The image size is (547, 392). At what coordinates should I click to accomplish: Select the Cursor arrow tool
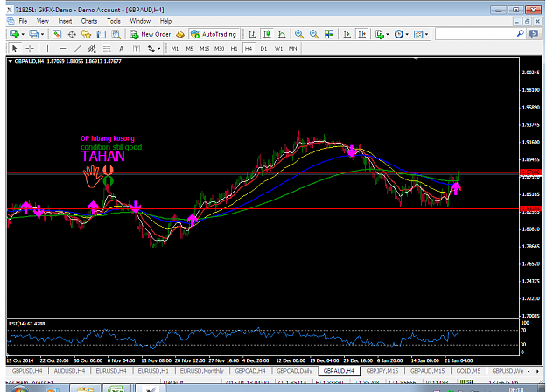(x=14, y=49)
